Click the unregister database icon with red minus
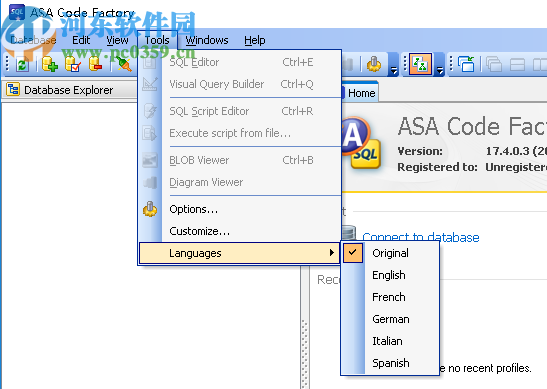Image resolution: width=547 pixels, height=389 pixels. pyautogui.click(x=95, y=65)
